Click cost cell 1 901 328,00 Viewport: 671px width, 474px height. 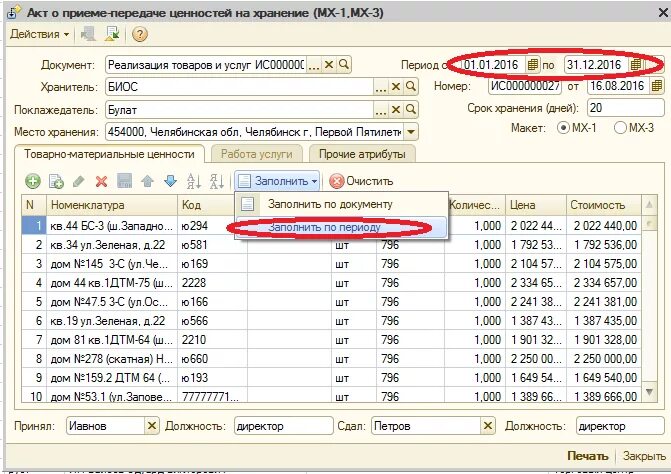604,340
